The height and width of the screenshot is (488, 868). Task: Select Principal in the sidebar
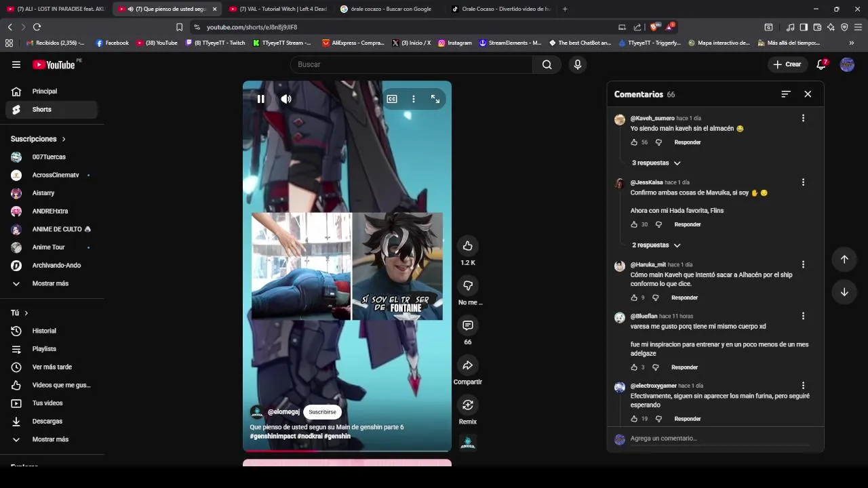pos(53,91)
